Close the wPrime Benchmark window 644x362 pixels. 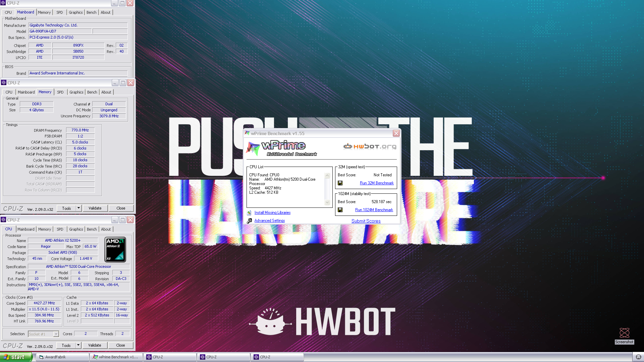[396, 133]
